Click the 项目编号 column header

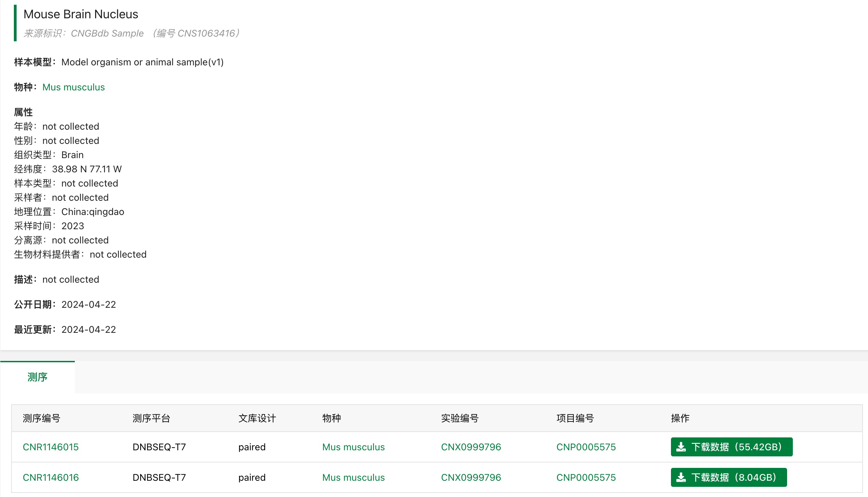coord(575,418)
